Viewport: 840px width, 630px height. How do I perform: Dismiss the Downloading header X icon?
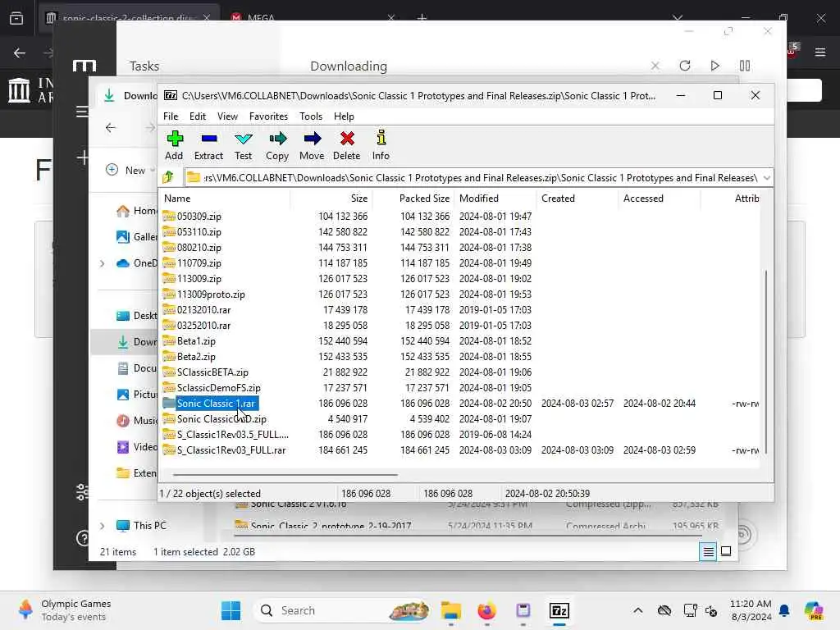[x=655, y=66]
